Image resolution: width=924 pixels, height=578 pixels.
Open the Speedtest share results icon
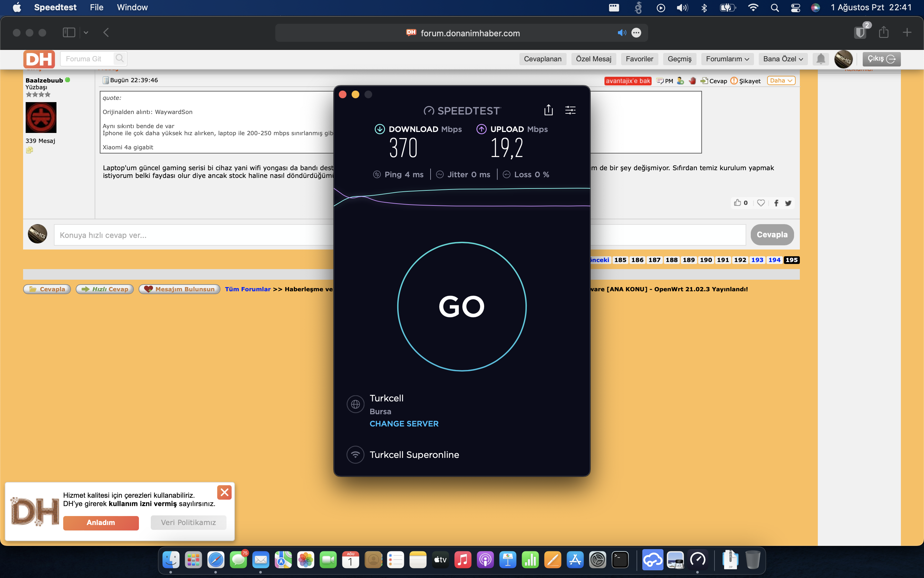548,110
